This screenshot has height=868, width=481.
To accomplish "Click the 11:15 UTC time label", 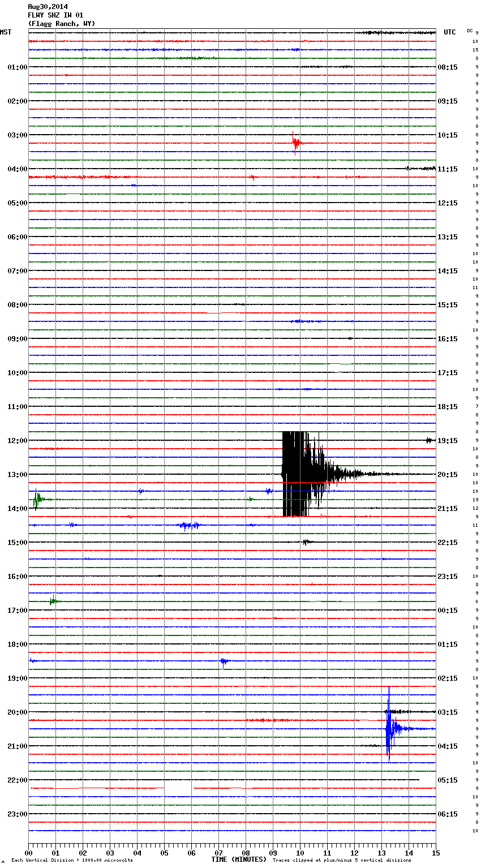I will coord(448,169).
